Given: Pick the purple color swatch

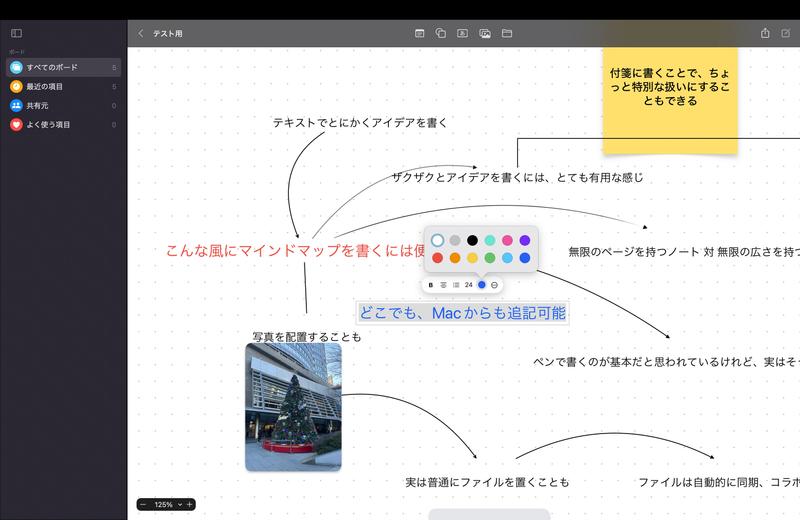Looking at the screenshot, I should (x=525, y=240).
